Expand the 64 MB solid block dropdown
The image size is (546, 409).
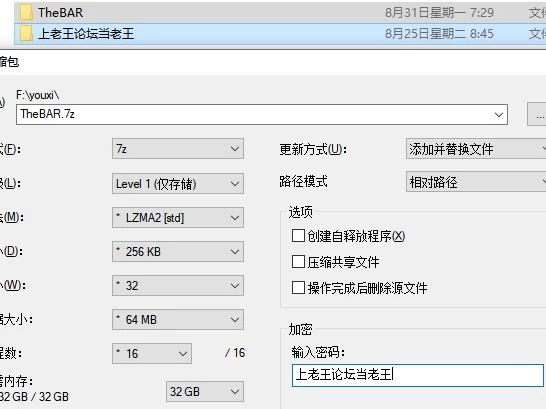(178, 320)
